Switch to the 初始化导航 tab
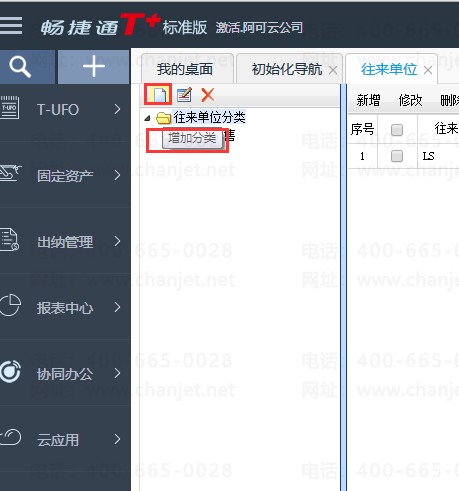459x491 pixels. [286, 69]
